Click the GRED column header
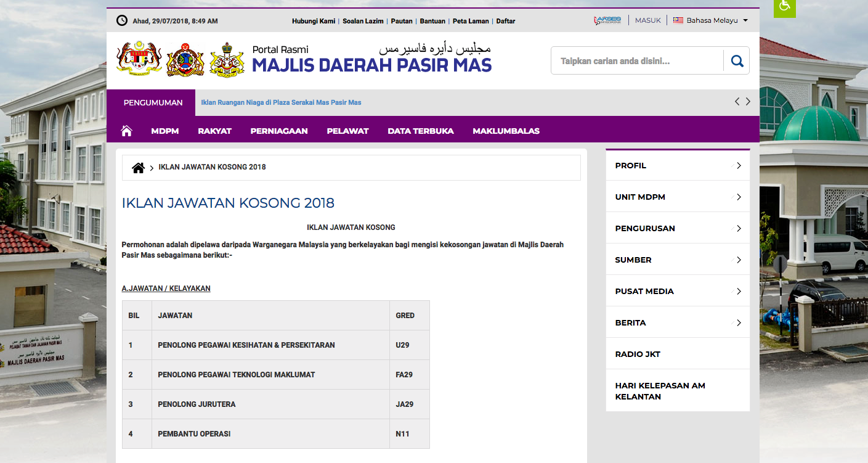Viewport: 868px width, 463px height. pos(410,316)
